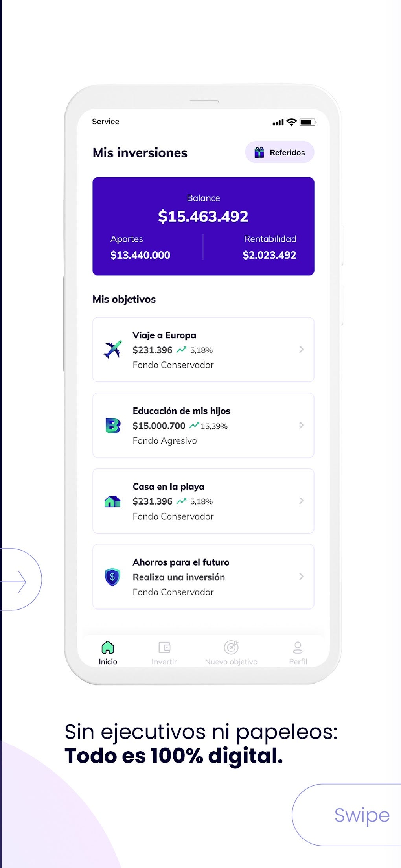Expand Casa en la playa chevron
This screenshot has width=401, height=868.
(301, 501)
